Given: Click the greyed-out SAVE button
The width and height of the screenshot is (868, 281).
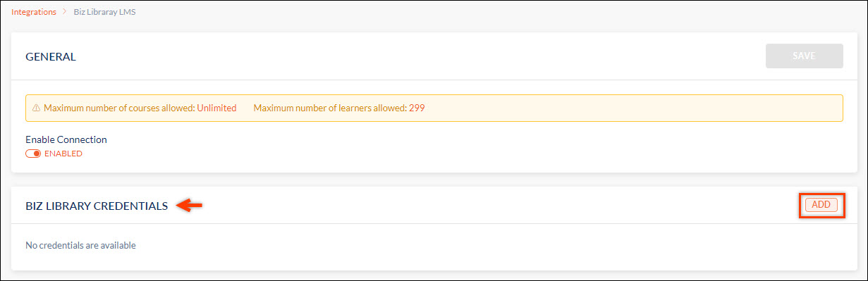Looking at the screenshot, I should (x=804, y=56).
